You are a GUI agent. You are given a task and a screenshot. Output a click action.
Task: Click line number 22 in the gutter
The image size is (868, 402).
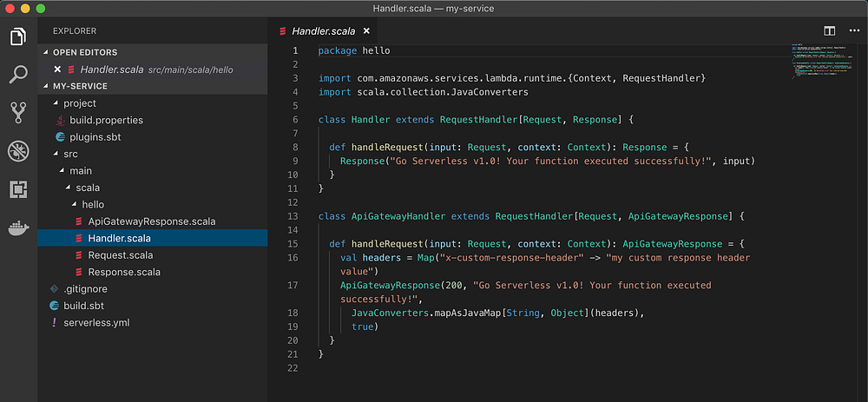click(293, 368)
